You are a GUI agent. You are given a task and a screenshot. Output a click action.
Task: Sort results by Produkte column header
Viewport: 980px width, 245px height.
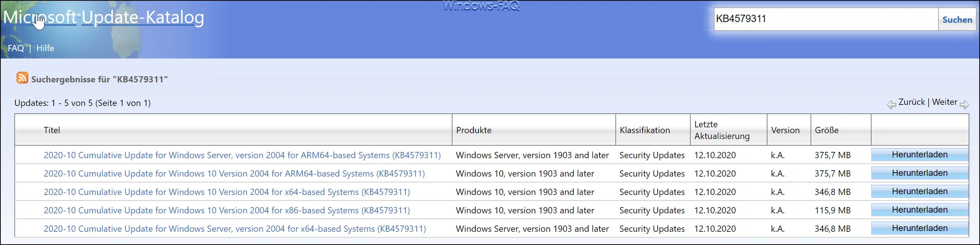473,130
